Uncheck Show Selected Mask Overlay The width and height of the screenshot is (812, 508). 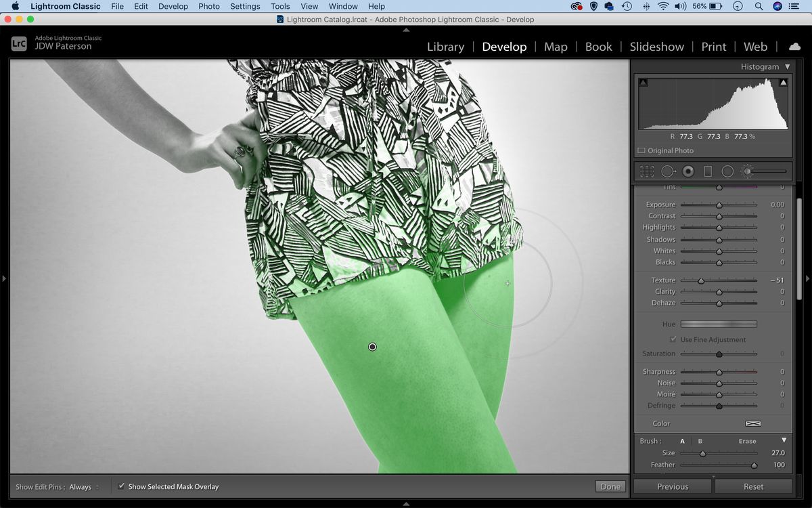122,486
